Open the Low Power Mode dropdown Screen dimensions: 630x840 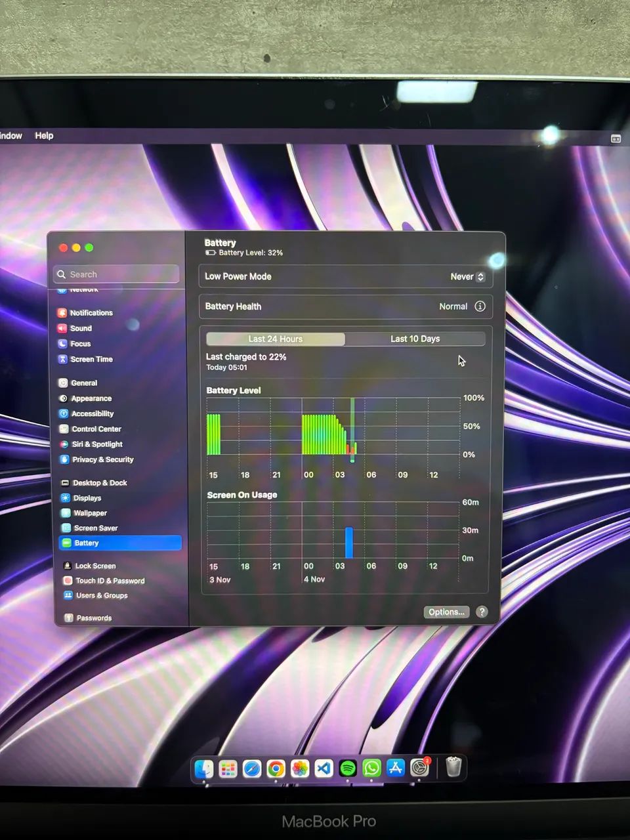(466, 276)
